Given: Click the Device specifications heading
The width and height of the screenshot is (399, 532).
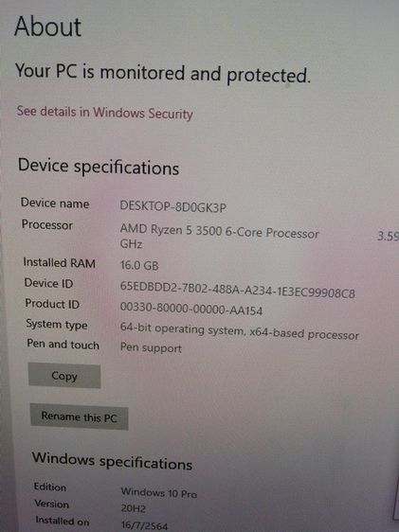Looking at the screenshot, I should coord(99,167).
